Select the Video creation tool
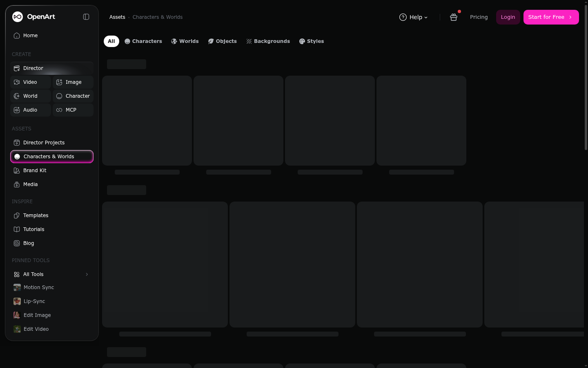This screenshot has width=588, height=368. pos(31,82)
